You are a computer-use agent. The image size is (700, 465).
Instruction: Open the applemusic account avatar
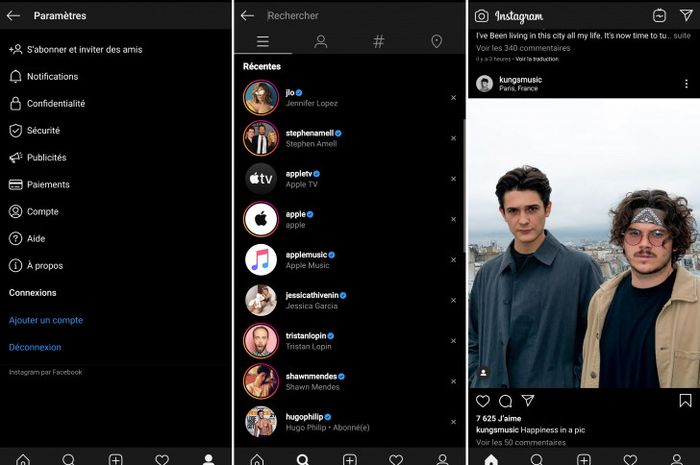click(261, 260)
